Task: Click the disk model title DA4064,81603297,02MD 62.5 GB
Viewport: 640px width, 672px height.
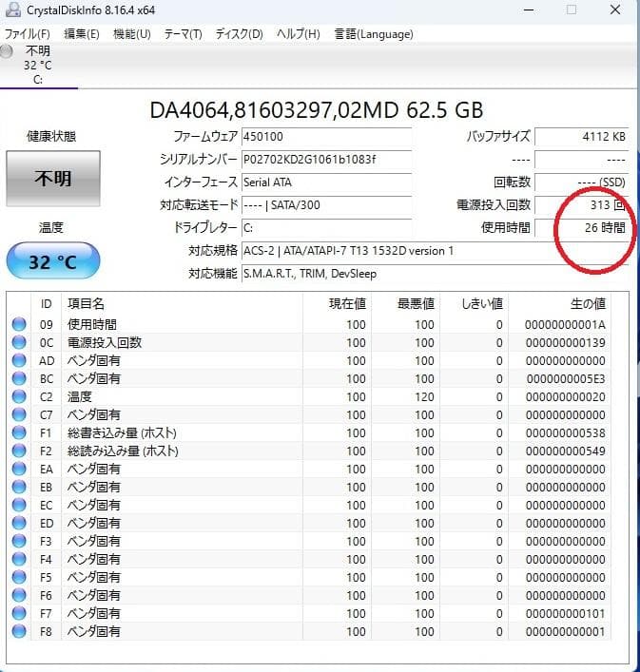Action: pos(317,110)
